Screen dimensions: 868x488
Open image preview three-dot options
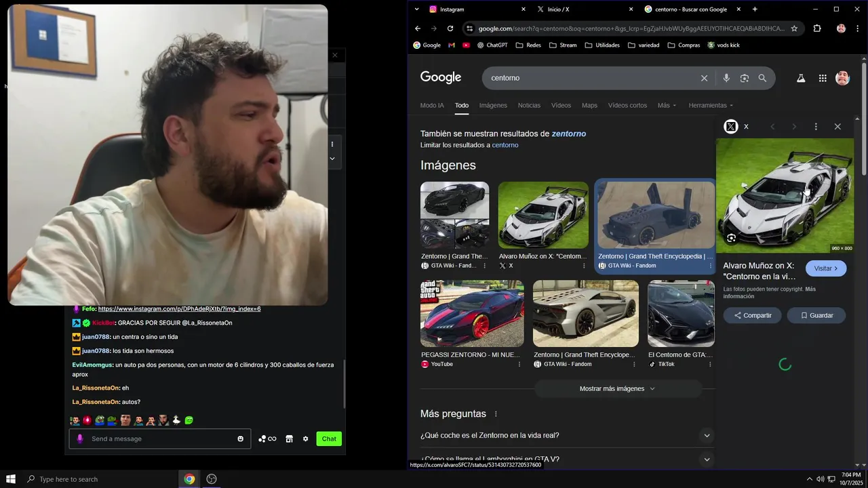pyautogui.click(x=816, y=127)
